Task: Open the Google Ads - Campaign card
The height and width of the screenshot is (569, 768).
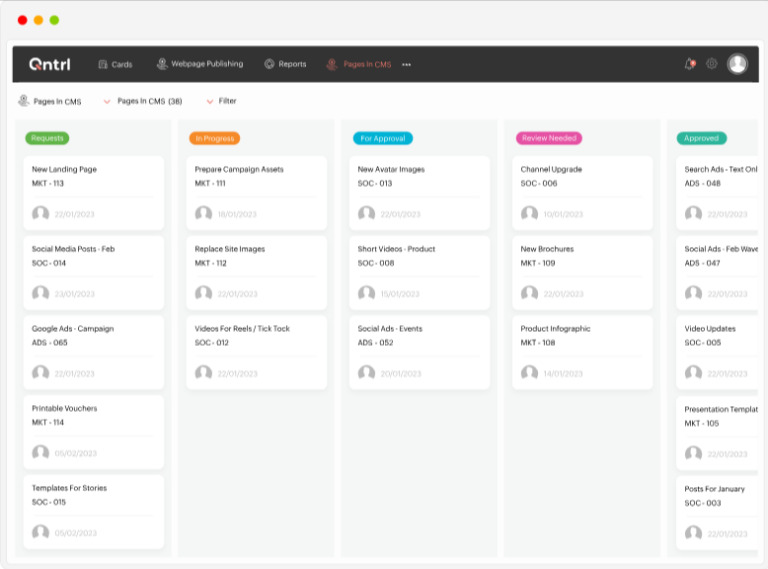Action: 94,353
